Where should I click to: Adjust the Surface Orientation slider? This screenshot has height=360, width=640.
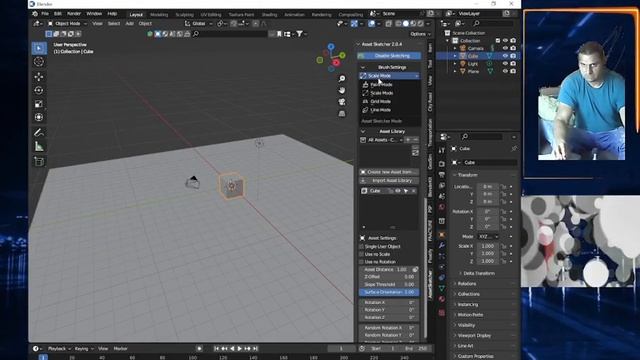[389, 292]
